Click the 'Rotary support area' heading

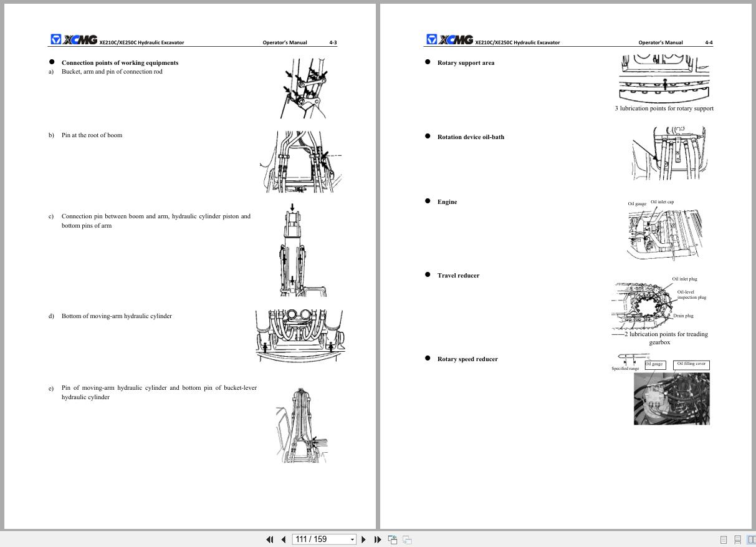coord(466,63)
